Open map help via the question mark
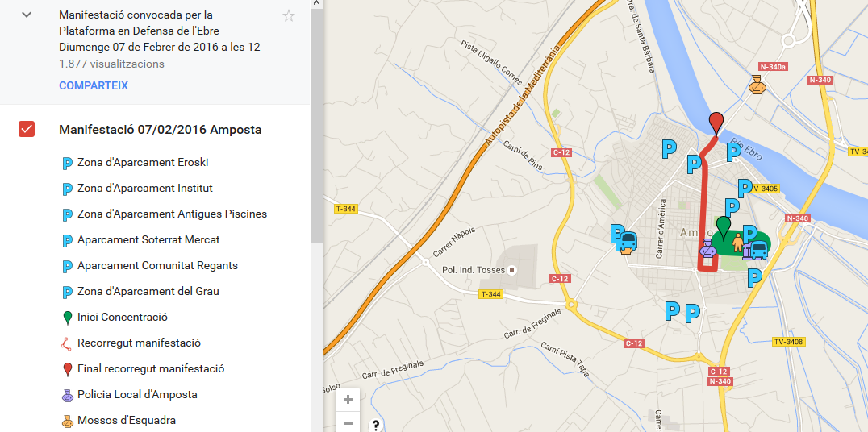 coord(376,426)
